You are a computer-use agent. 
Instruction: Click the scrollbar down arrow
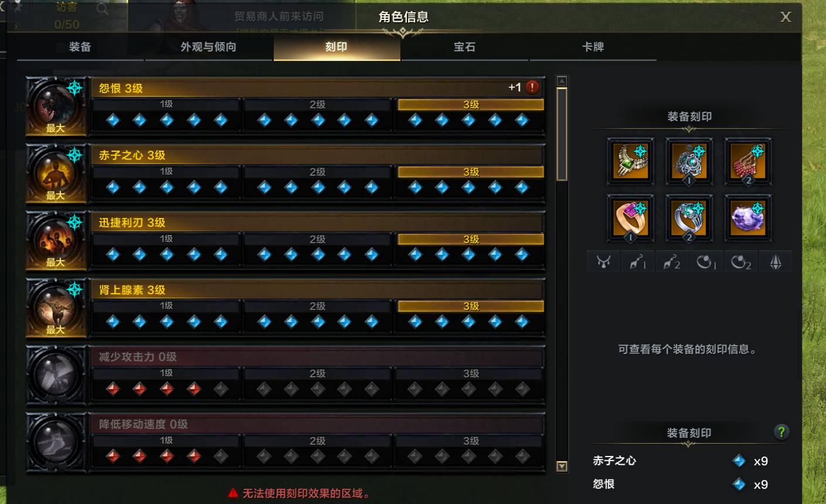coord(562,466)
